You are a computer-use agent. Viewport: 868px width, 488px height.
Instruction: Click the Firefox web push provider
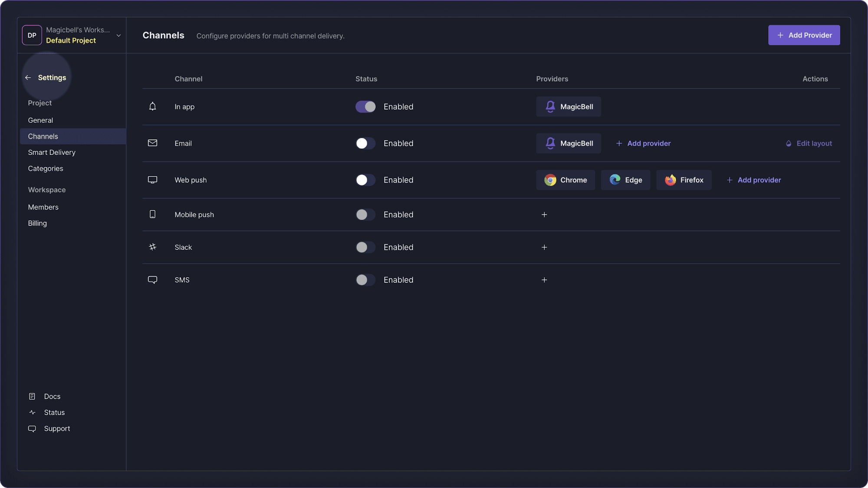684,180
